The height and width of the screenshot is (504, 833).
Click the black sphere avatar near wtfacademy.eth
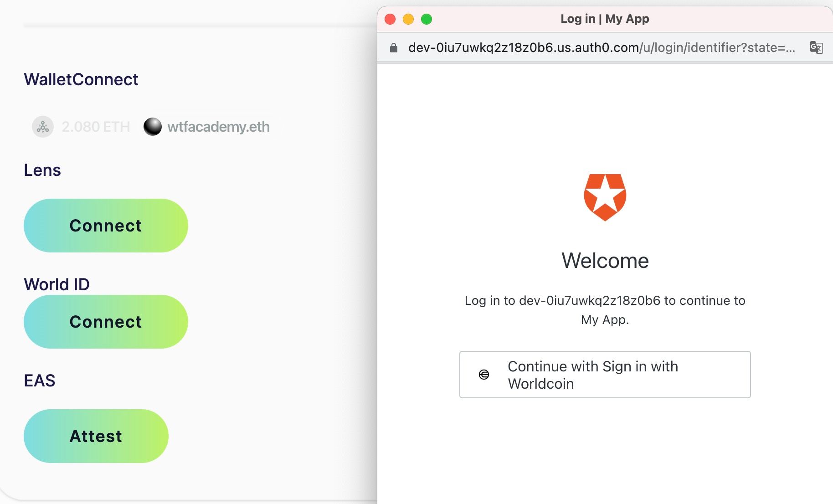tap(153, 127)
